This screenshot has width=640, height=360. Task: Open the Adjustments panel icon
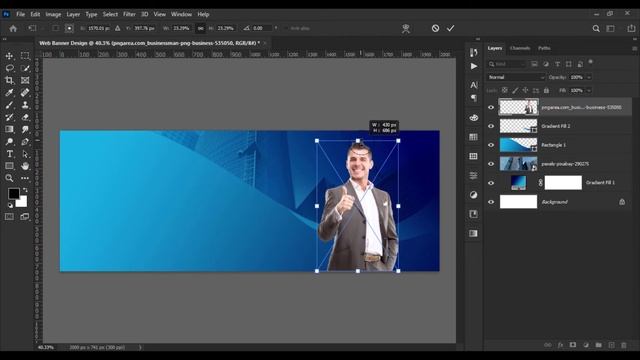point(473,195)
